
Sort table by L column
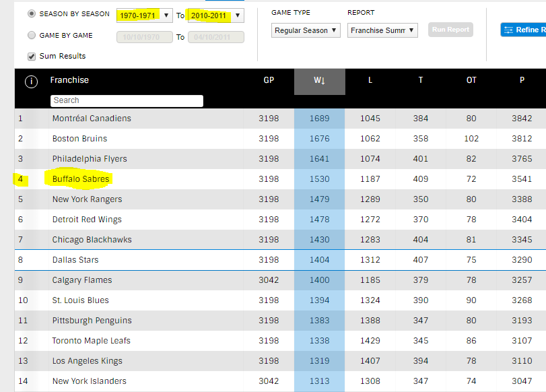point(370,80)
